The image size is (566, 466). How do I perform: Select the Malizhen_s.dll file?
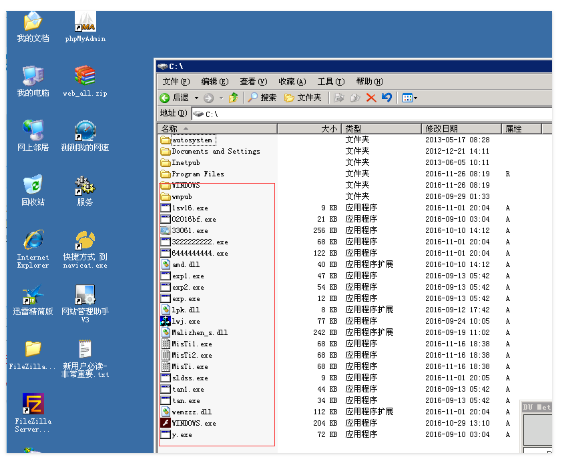click(194, 333)
